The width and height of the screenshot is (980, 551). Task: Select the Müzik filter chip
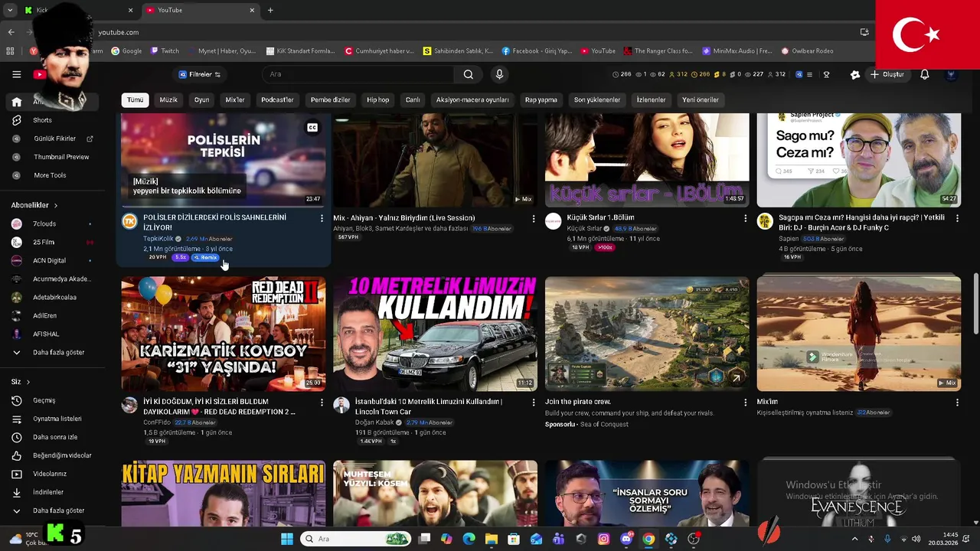pyautogui.click(x=168, y=99)
